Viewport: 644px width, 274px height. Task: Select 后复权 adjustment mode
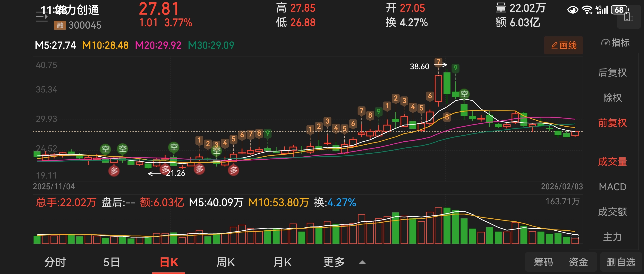612,73
